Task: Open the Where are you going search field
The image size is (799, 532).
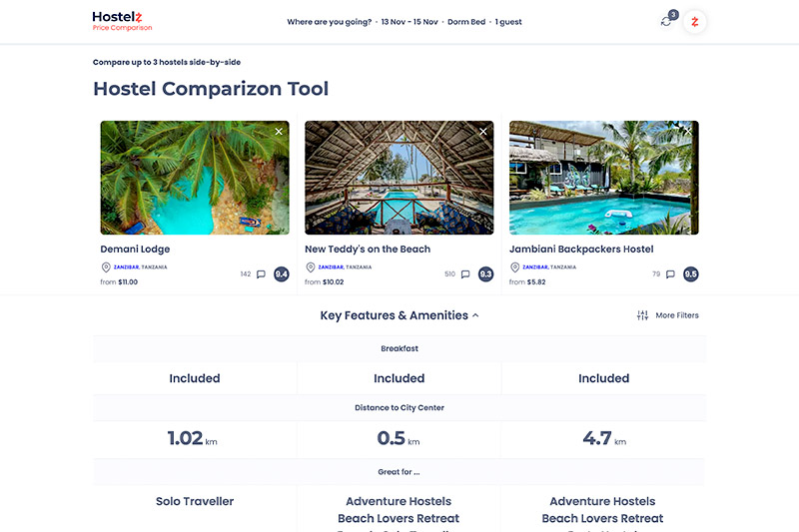Action: click(329, 22)
